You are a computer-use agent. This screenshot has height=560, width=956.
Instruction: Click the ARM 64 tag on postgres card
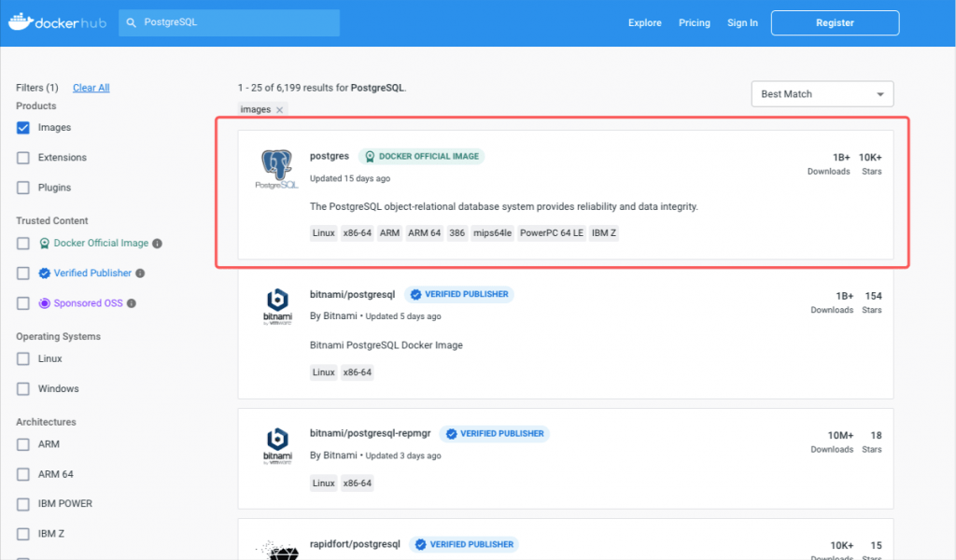tap(425, 233)
